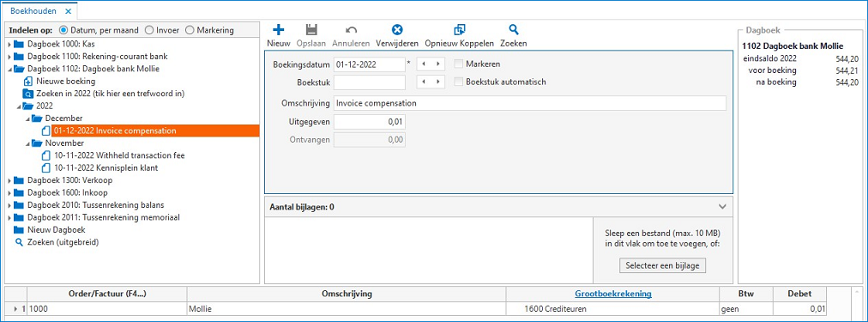Click the Omschrijving text field
The width and height of the screenshot is (868, 322).
(530, 103)
